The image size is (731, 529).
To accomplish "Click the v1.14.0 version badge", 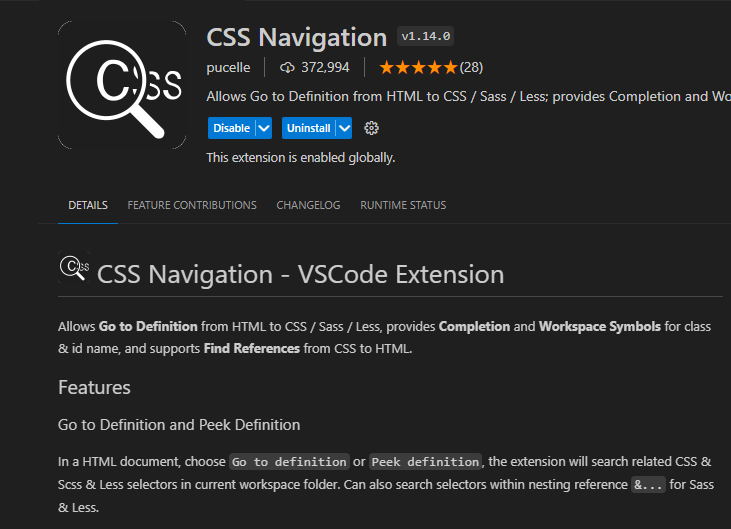I will point(426,36).
